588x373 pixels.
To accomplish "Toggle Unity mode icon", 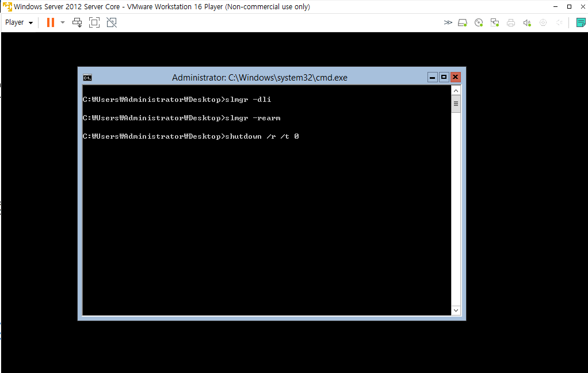I will (112, 22).
